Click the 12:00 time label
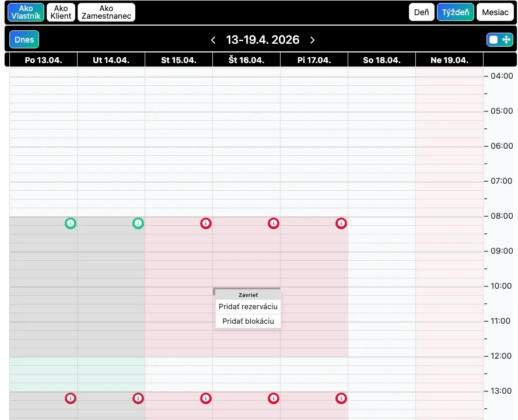The image size is (518, 420). point(502,356)
